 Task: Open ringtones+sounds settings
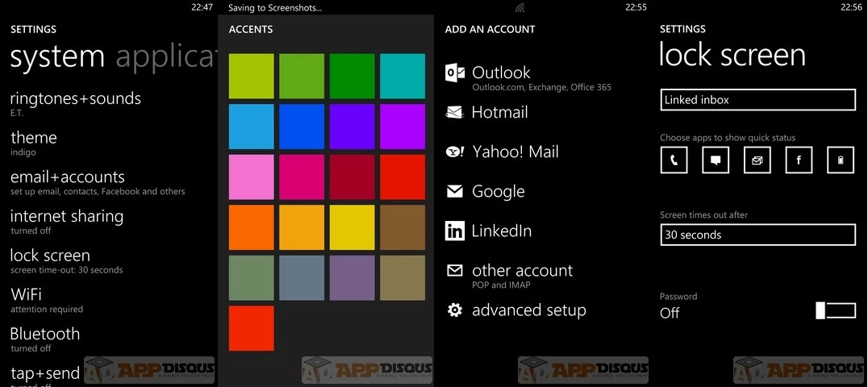[75, 103]
